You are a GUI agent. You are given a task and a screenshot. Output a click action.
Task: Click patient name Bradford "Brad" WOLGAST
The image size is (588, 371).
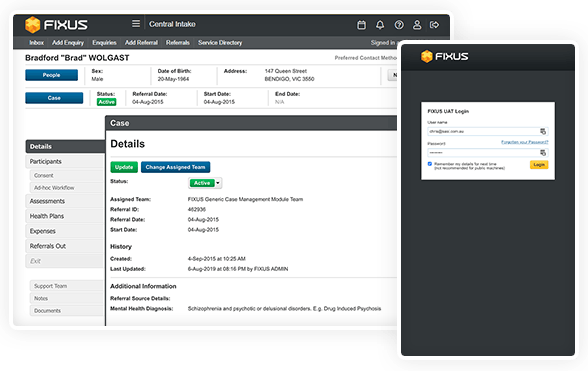pos(77,58)
